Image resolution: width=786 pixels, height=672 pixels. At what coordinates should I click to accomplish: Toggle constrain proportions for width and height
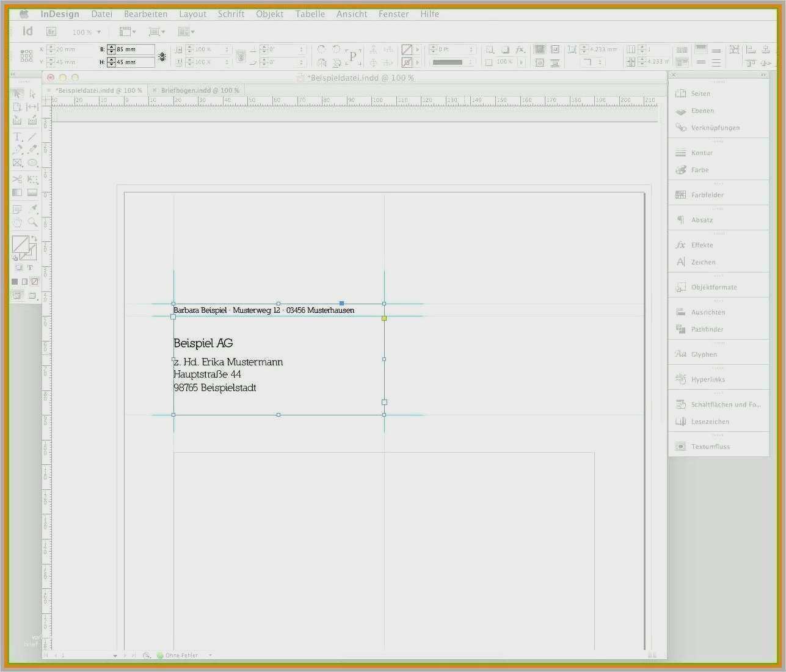162,56
